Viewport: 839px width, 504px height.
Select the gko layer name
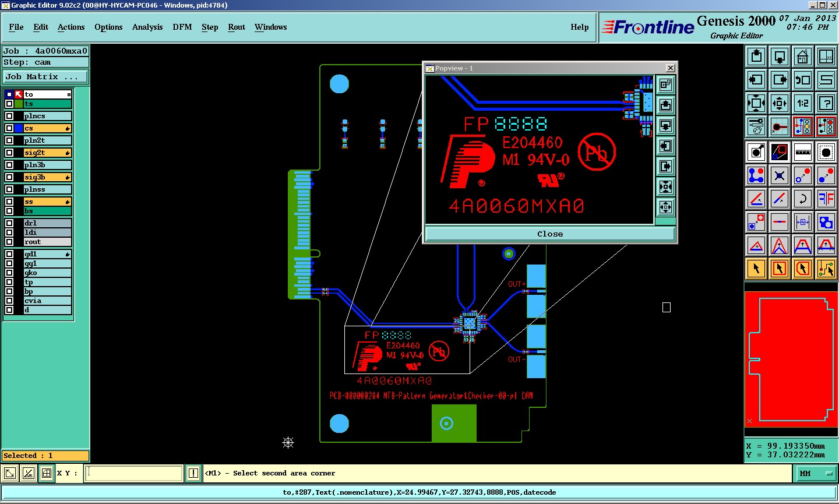[x=47, y=273]
